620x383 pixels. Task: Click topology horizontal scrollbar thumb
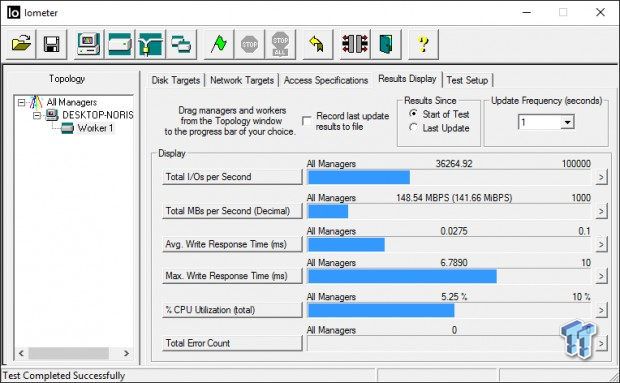tap(68, 353)
